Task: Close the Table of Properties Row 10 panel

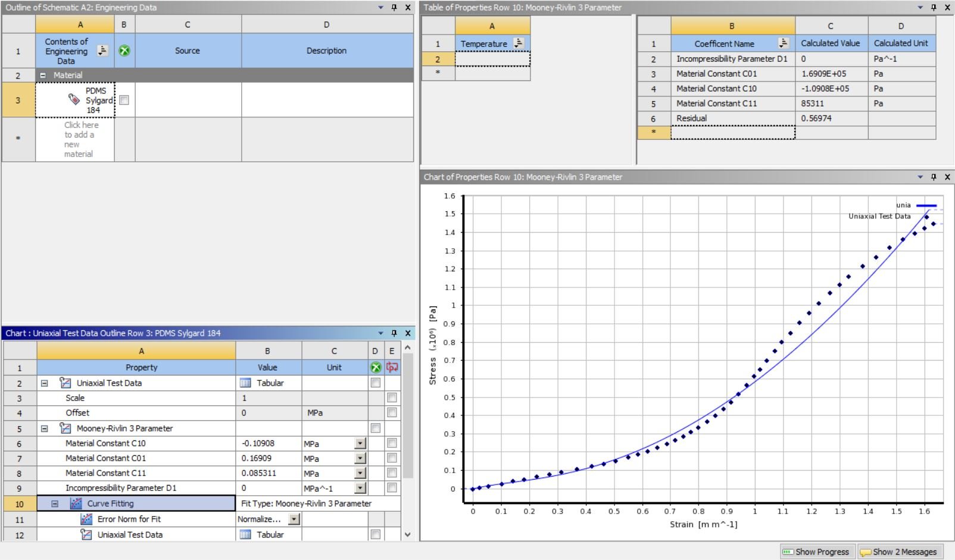Action: coord(947,8)
